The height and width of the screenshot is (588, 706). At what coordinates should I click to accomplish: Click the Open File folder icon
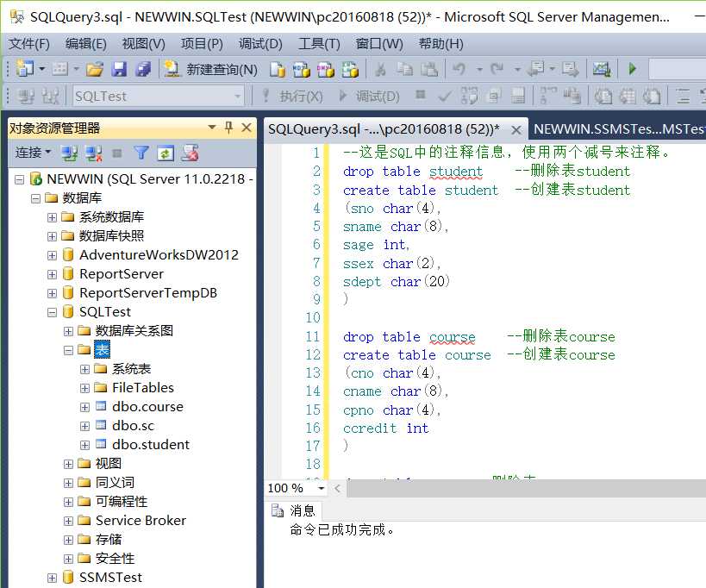point(95,69)
